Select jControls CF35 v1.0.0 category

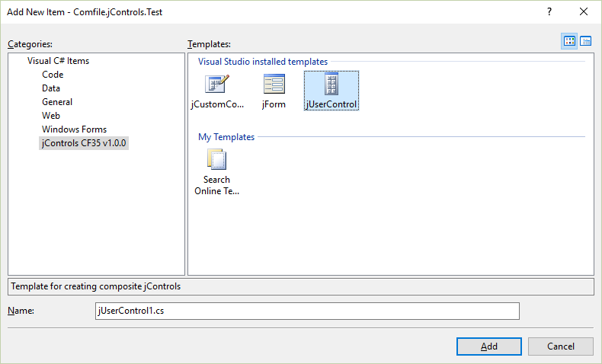click(x=84, y=143)
